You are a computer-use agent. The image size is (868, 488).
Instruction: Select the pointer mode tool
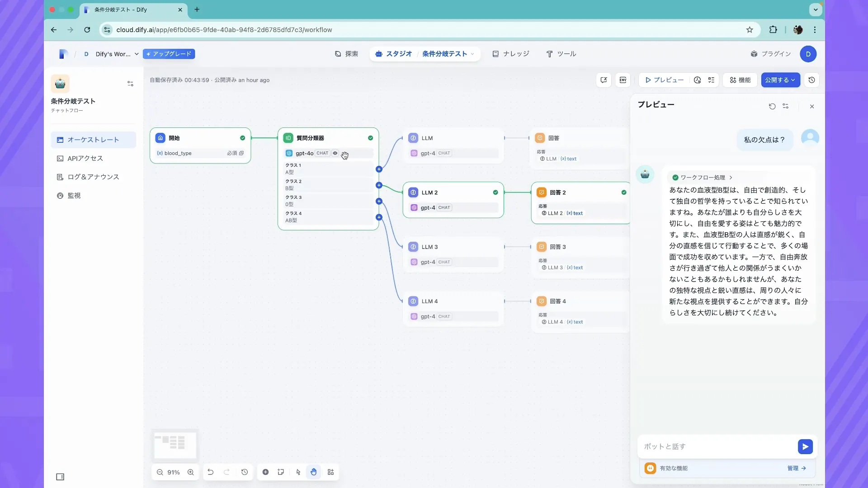click(x=298, y=472)
